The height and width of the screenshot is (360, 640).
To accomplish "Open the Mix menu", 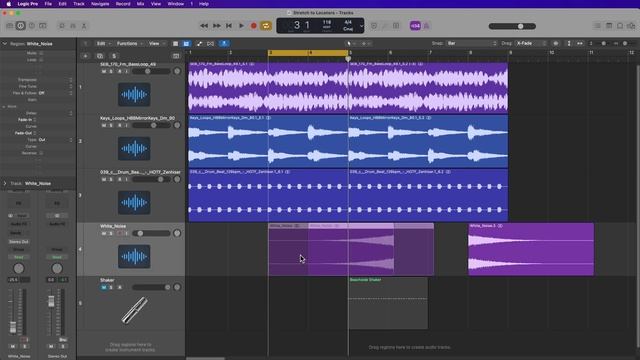I will click(140, 4).
